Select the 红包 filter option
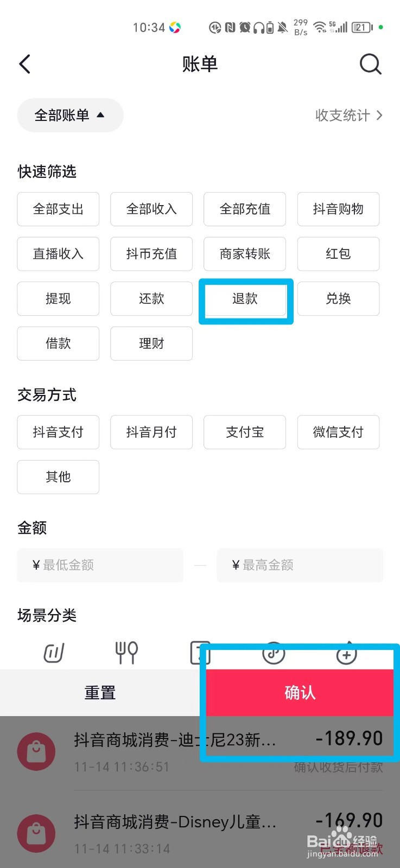This screenshot has width=400, height=868. pyautogui.click(x=338, y=254)
